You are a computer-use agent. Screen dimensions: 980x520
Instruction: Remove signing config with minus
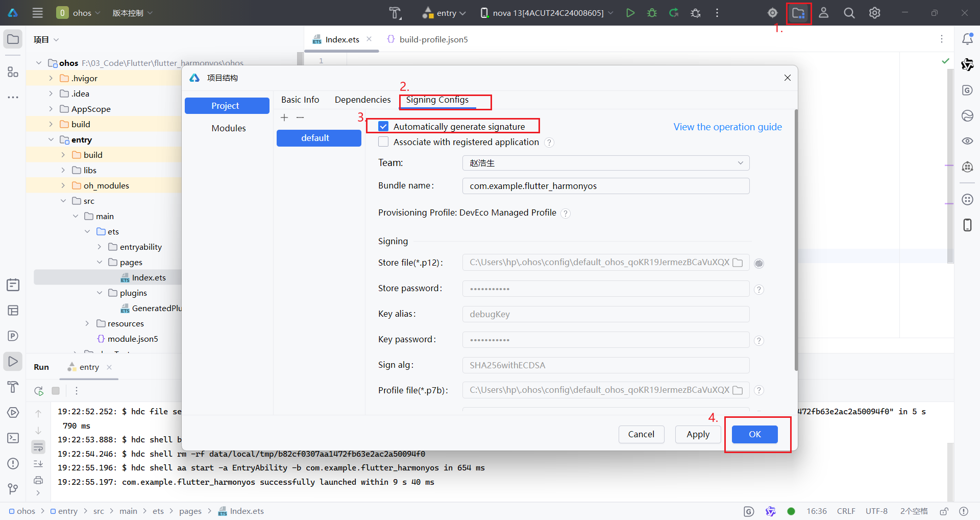[x=300, y=117]
